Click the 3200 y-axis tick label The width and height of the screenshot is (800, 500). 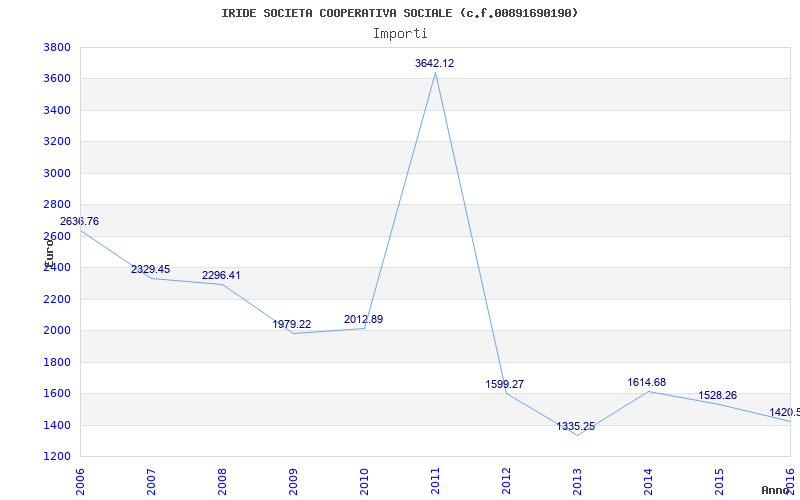click(57, 141)
